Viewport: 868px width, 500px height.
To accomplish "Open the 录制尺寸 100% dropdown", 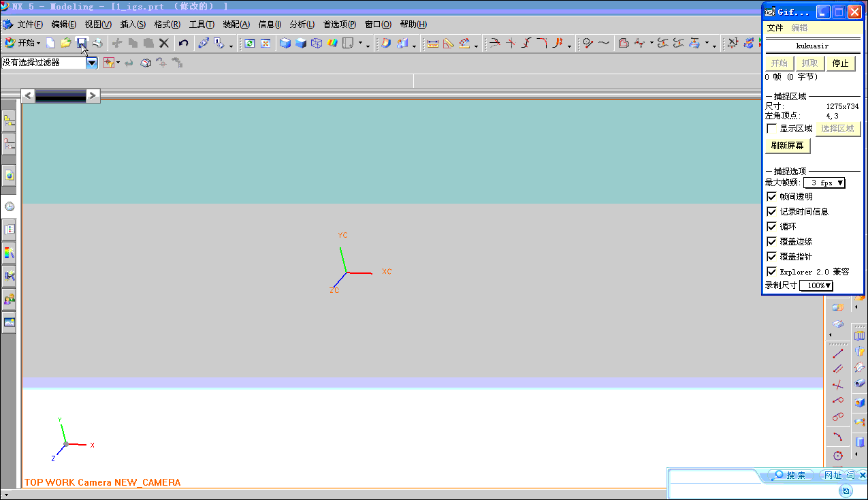I will click(816, 285).
